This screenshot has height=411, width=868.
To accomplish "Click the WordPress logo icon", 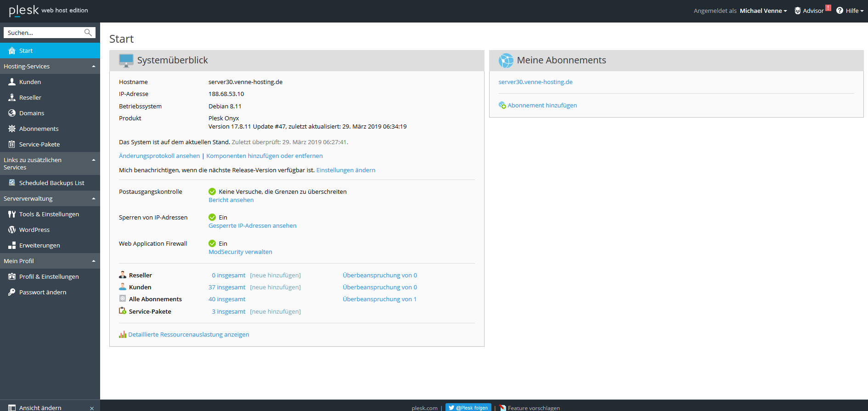I will pyautogui.click(x=12, y=230).
